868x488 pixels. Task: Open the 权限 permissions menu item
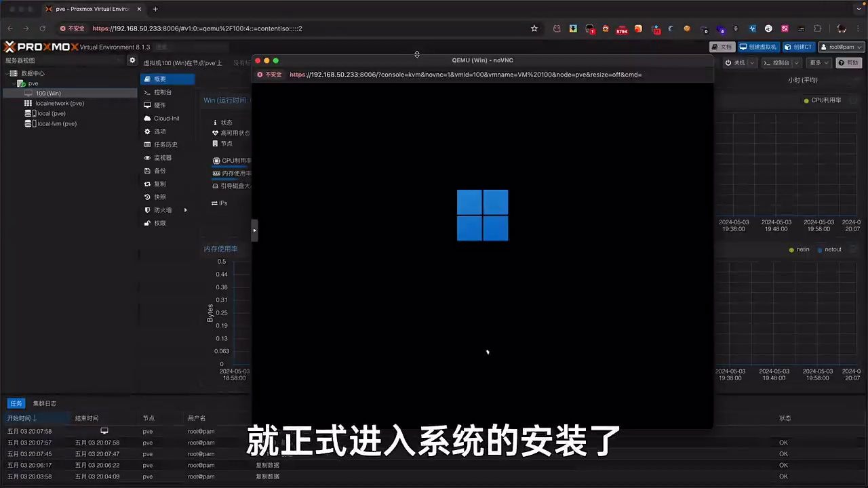pos(167,223)
